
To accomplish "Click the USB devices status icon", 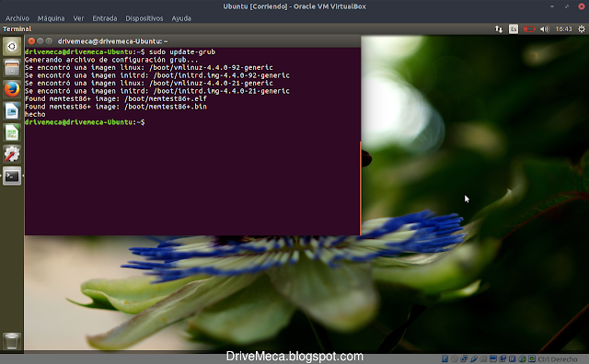I will (x=474, y=359).
